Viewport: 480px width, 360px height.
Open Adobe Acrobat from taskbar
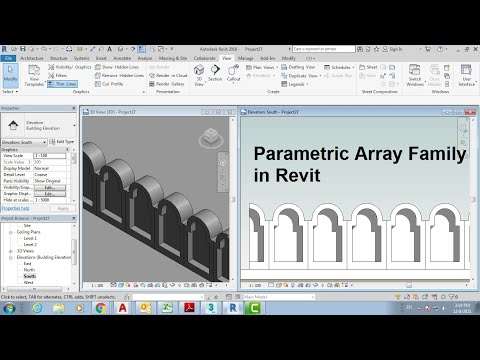point(189,308)
